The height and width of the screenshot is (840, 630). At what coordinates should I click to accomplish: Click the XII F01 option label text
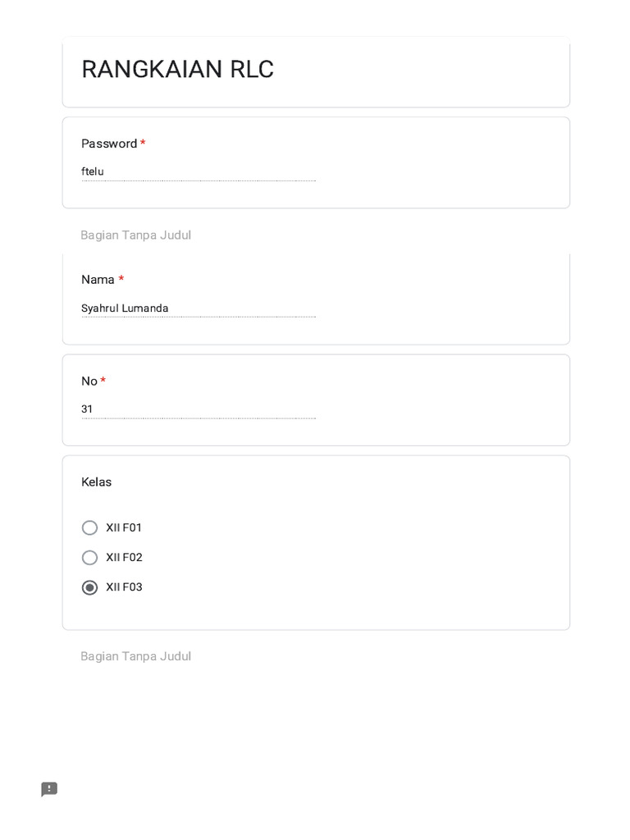(124, 527)
